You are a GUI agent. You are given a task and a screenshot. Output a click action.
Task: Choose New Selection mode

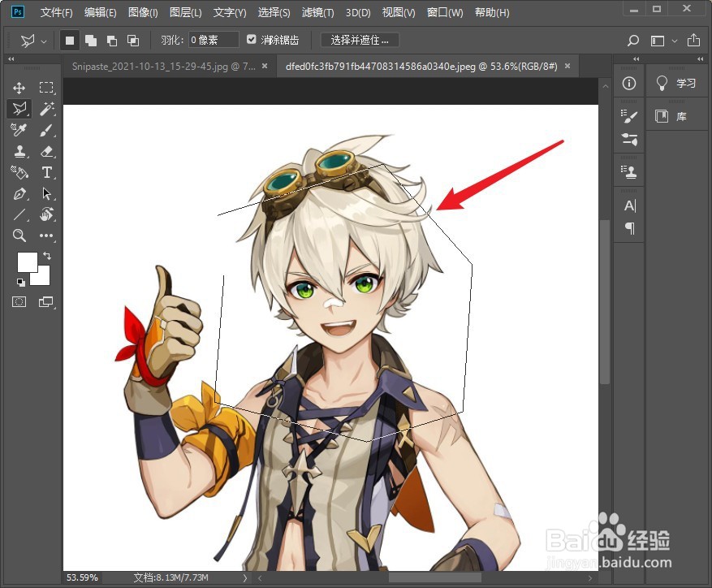[x=70, y=41]
